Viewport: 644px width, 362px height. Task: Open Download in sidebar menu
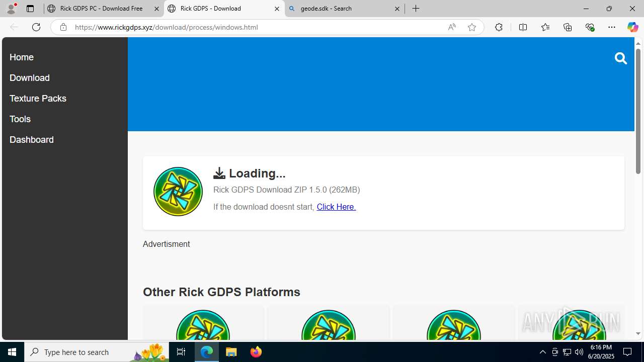30,78
